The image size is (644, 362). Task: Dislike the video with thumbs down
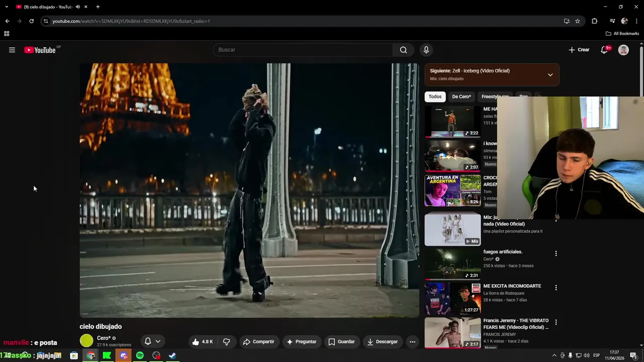[x=226, y=341]
